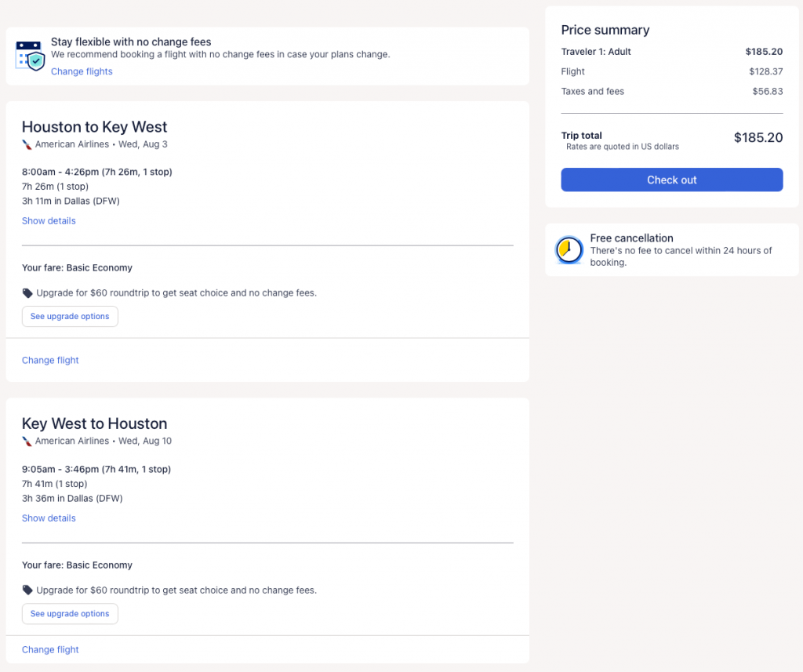Image resolution: width=803 pixels, height=672 pixels.
Task: Expand Show details for Key West to Houston flight
Action: point(49,518)
